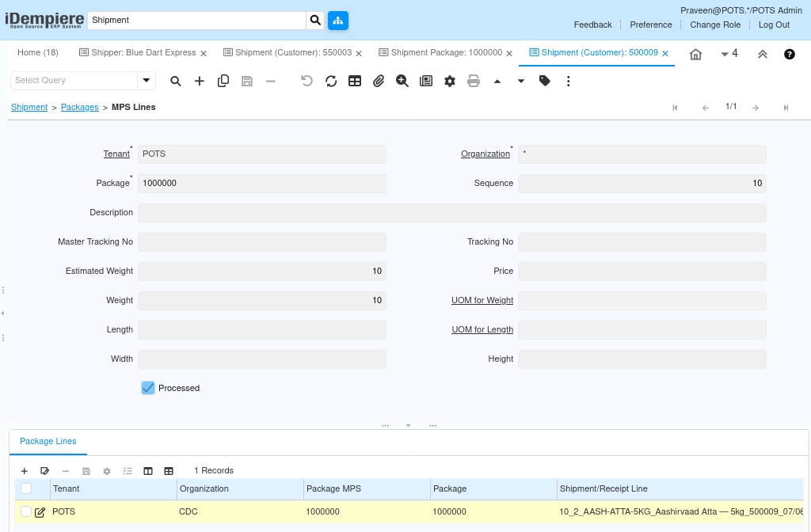Viewport: 811px width, 532px height.
Task: Click the search box containing Shipment
Action: (197, 20)
